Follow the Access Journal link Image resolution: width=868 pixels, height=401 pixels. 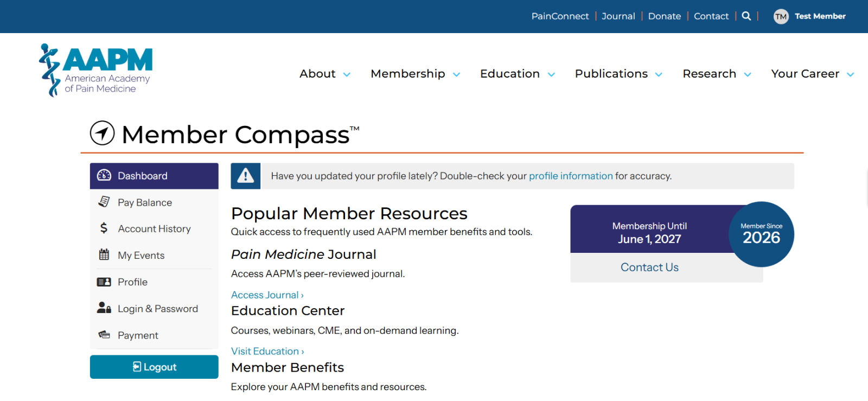(267, 295)
